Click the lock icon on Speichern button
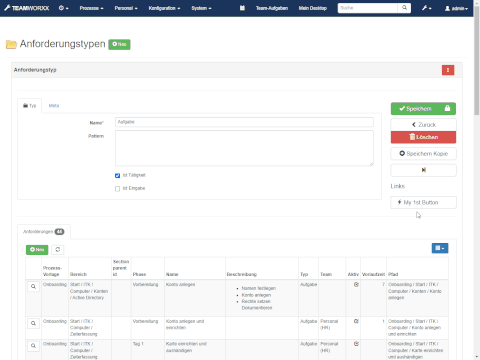The height and width of the screenshot is (360, 480). point(447,109)
